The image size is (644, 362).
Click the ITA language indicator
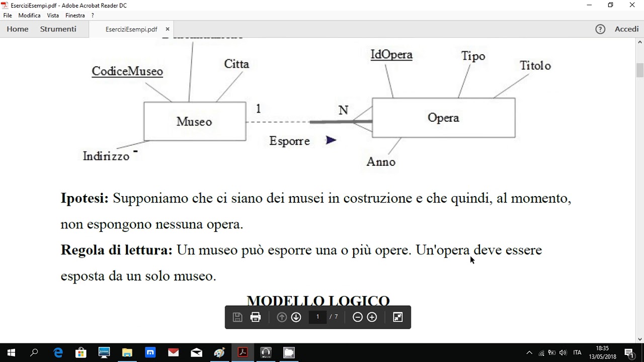tap(577, 353)
